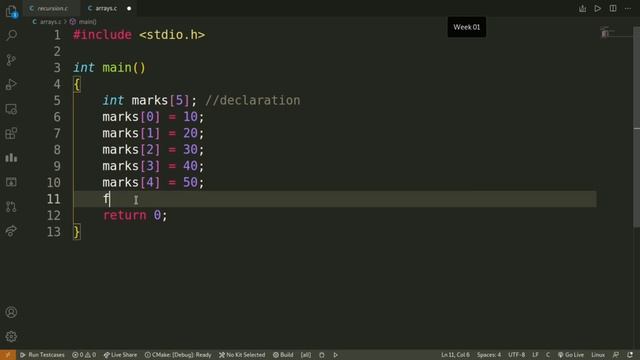
Task: Open the errors and warnings count
Action: (x=84, y=355)
